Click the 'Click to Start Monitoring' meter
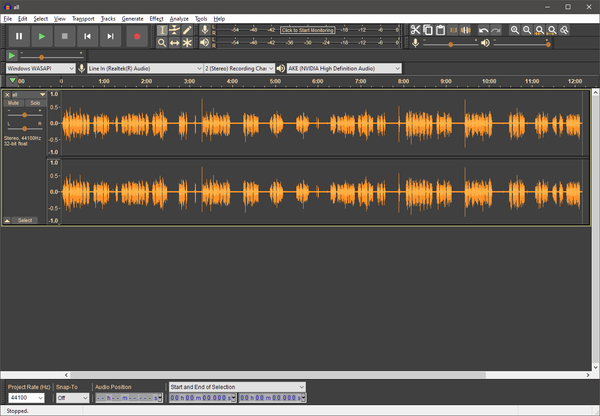The height and width of the screenshot is (416, 600). click(308, 30)
